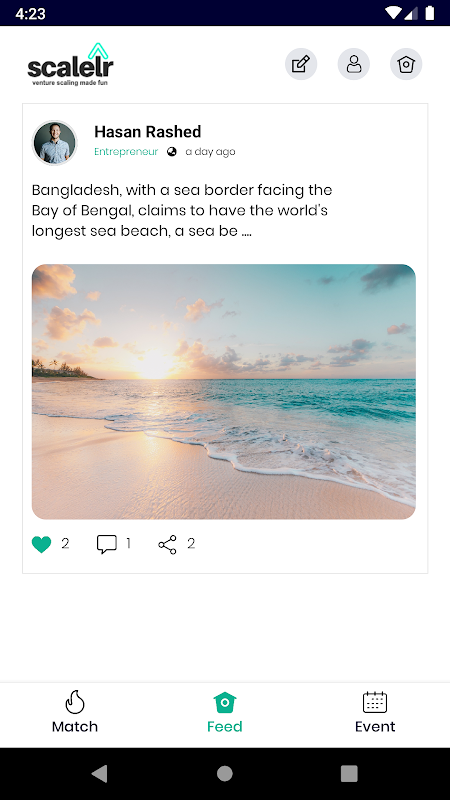The height and width of the screenshot is (800, 450).
Task: Tap the home icon in header
Action: [x=406, y=64]
